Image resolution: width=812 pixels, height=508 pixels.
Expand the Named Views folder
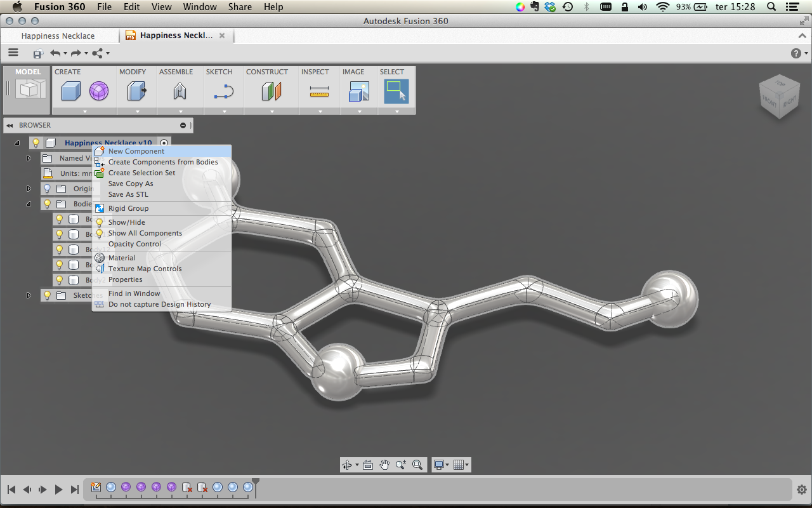(x=29, y=158)
